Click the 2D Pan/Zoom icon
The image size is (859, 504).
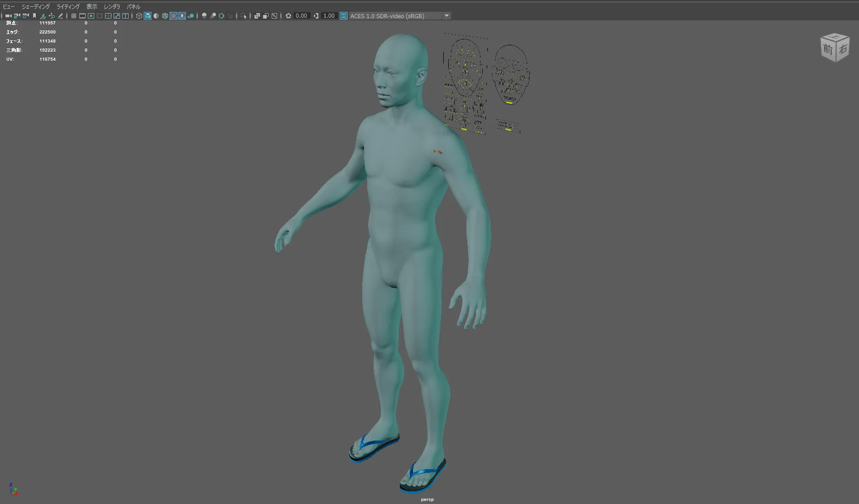[52, 16]
